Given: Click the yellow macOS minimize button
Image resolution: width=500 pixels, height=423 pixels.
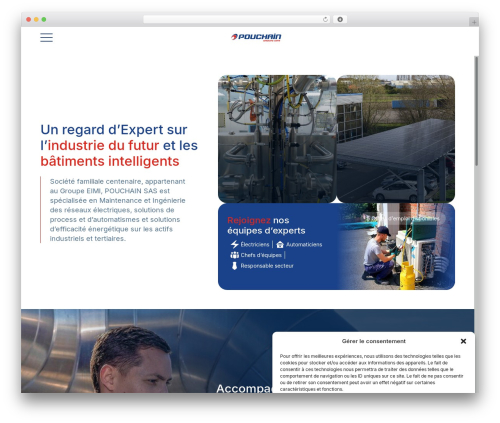Looking at the screenshot, I should pyautogui.click(x=36, y=19).
